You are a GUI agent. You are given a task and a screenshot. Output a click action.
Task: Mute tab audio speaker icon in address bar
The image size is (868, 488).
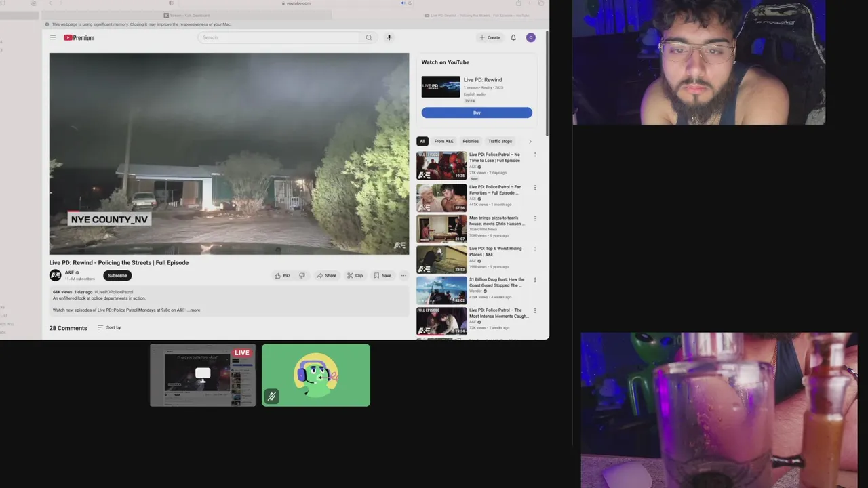click(x=403, y=3)
